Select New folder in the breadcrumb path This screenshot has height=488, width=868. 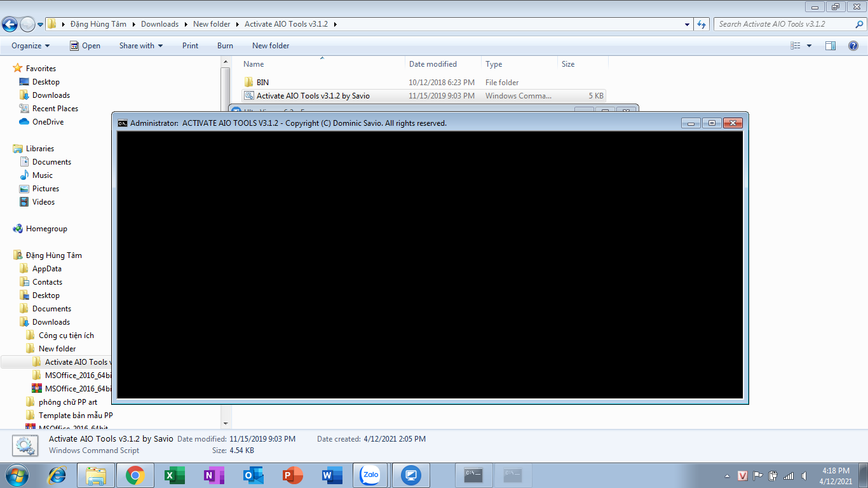pyautogui.click(x=212, y=24)
